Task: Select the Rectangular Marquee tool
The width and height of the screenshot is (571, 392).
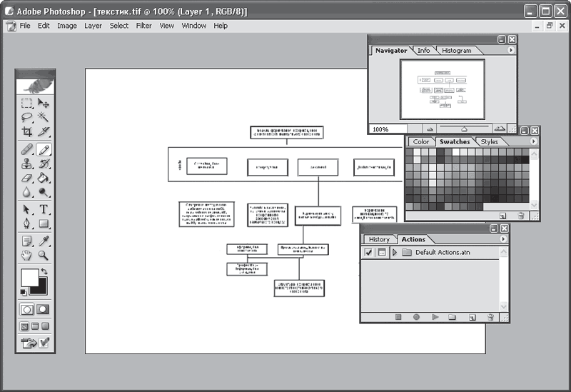Action: tap(27, 104)
